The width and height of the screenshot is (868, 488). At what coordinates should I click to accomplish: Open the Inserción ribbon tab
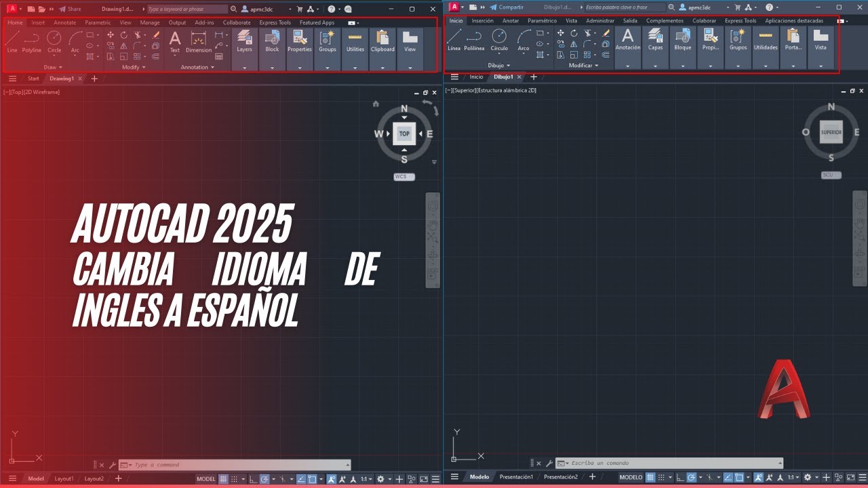coord(483,21)
